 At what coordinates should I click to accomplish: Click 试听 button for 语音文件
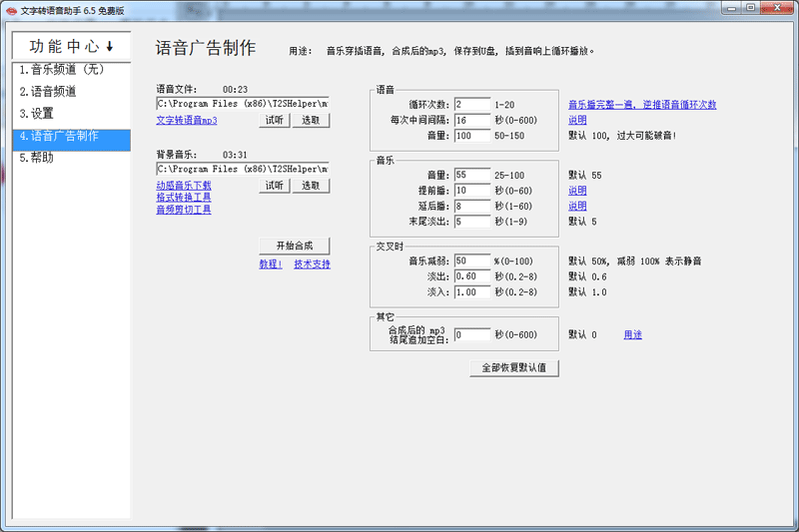pos(274,120)
